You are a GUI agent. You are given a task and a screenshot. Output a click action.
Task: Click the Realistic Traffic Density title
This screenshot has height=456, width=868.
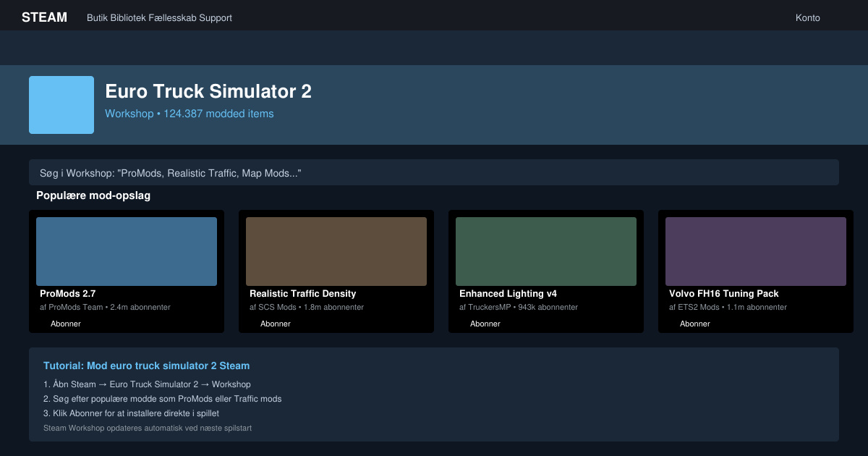(x=303, y=294)
